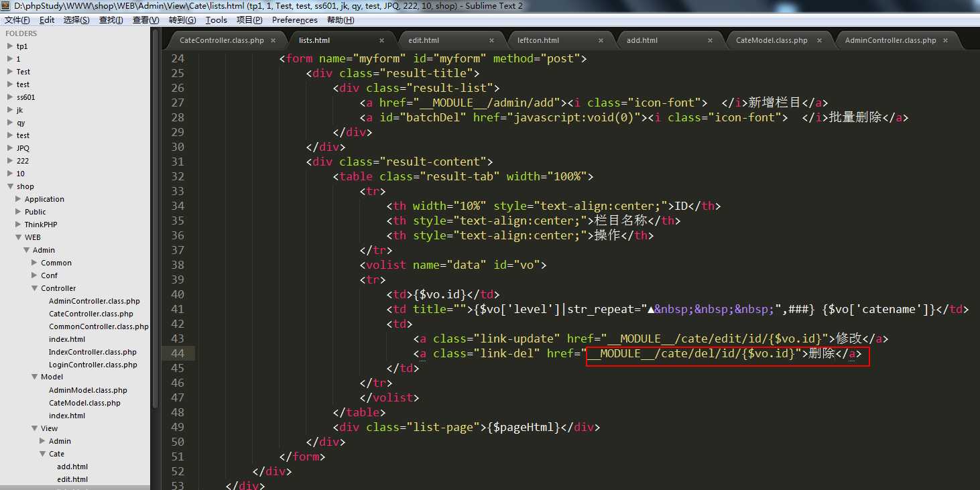980x490 pixels.
Task: Collapse the Cate folder arrow
Action: pos(42,454)
